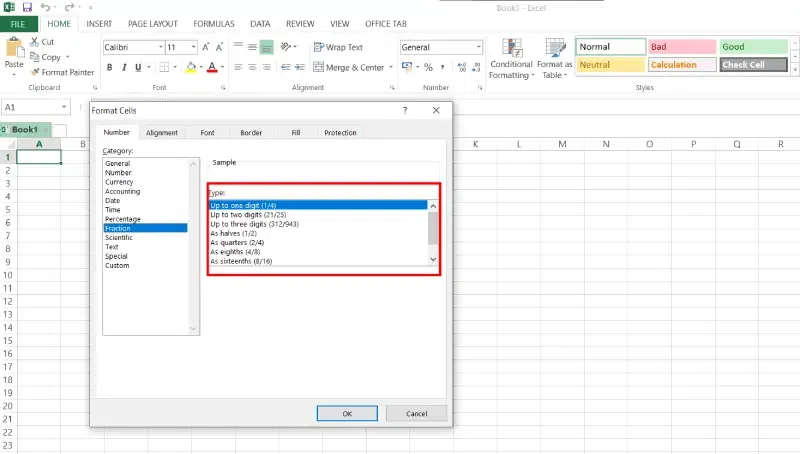The image size is (800, 454).
Task: Toggle Wrap Text
Action: click(x=338, y=47)
